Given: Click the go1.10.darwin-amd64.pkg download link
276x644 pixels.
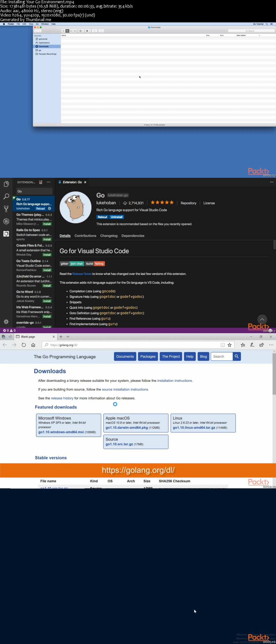Looking at the screenshot, I should [127, 428].
